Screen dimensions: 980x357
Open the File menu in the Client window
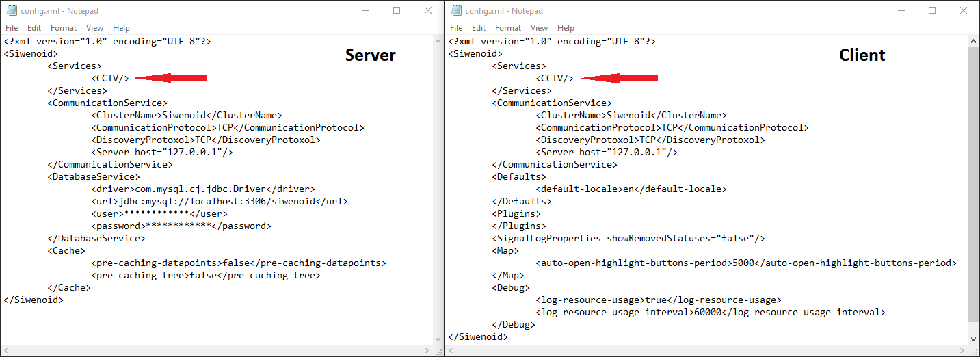(456, 28)
